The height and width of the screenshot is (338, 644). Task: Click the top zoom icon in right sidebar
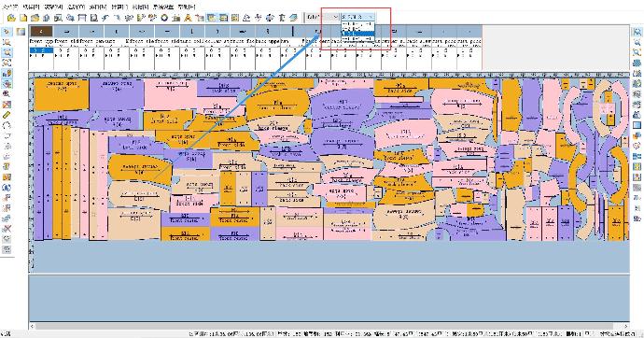click(x=637, y=32)
